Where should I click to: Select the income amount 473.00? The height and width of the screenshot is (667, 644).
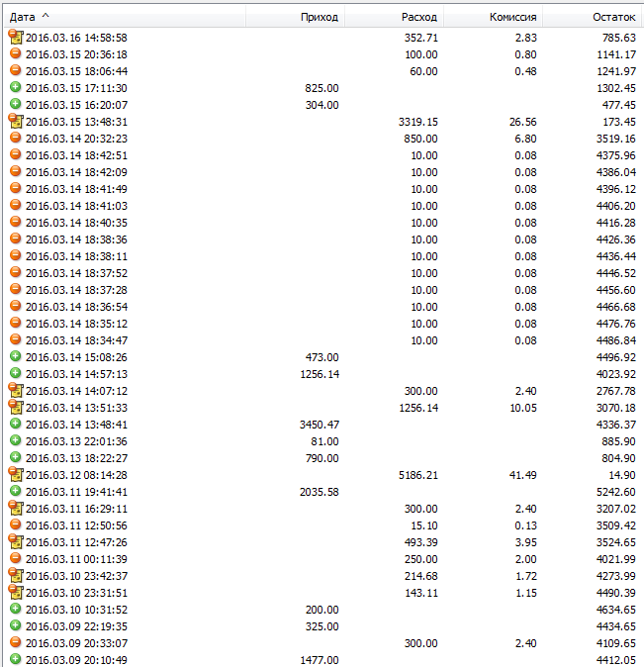tap(322, 358)
